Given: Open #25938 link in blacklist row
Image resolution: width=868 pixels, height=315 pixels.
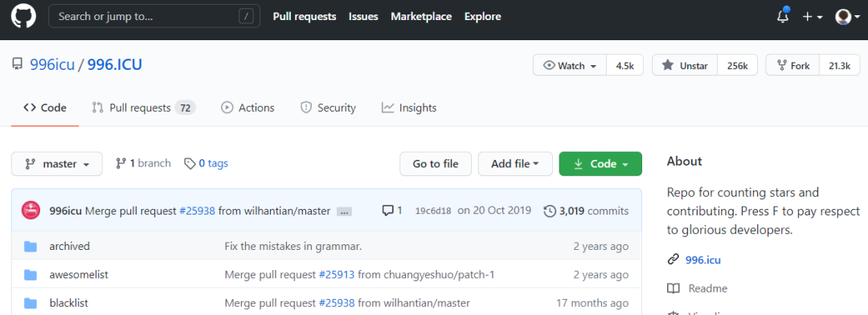Looking at the screenshot, I should [x=337, y=304].
